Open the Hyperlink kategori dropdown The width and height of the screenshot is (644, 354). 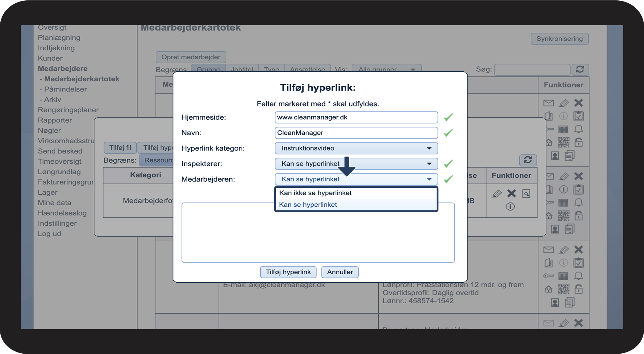(356, 148)
